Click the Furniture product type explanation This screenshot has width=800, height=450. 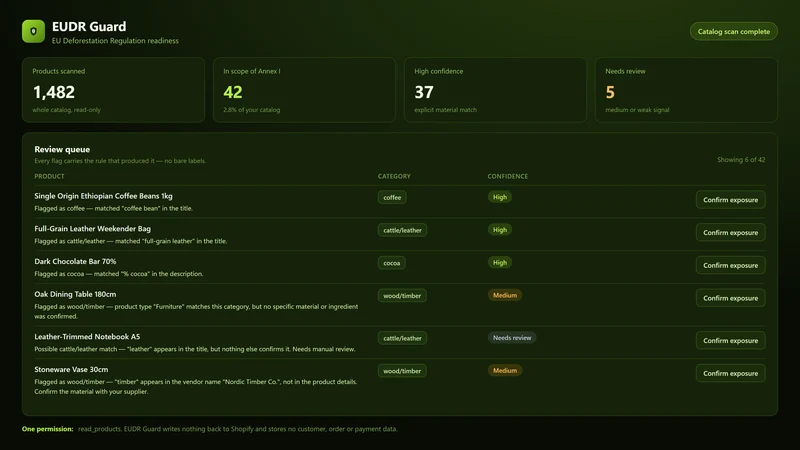196,311
